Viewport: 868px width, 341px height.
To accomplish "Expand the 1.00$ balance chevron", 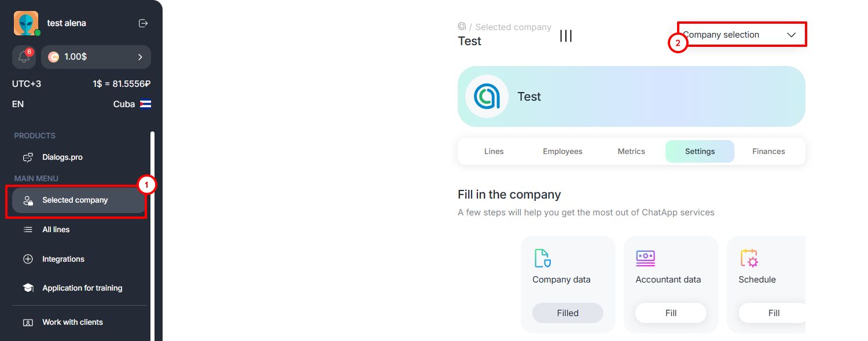I will (x=140, y=57).
